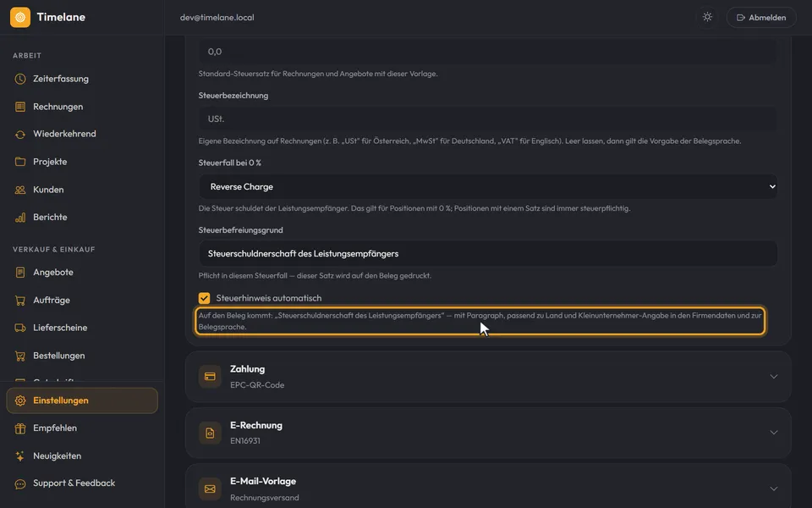Click the Aufträge cart icon
The image size is (812, 508).
[20, 300]
